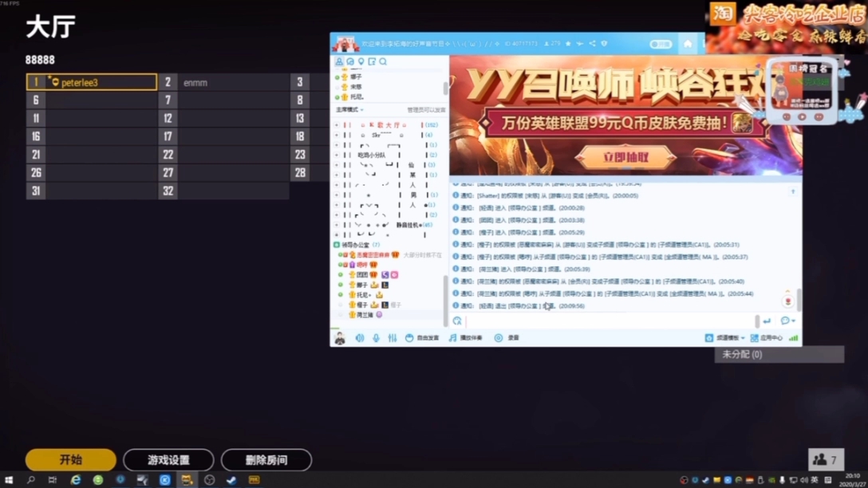Click the 播放伴奏 music accompaniment button

[466, 337]
